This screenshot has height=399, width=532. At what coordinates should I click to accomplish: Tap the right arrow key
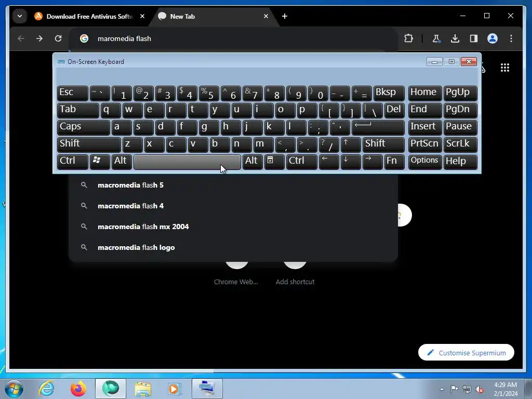pos(373,162)
